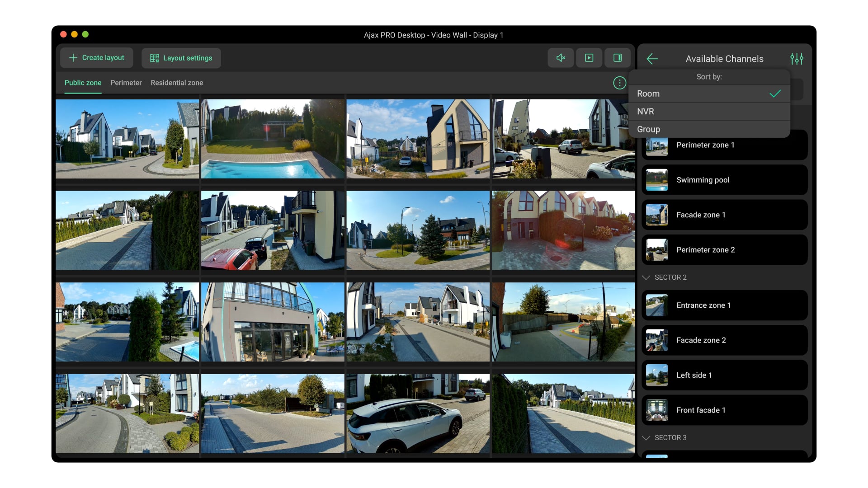868x488 pixels.
Task: Click the Swimming pool channel
Action: click(724, 180)
